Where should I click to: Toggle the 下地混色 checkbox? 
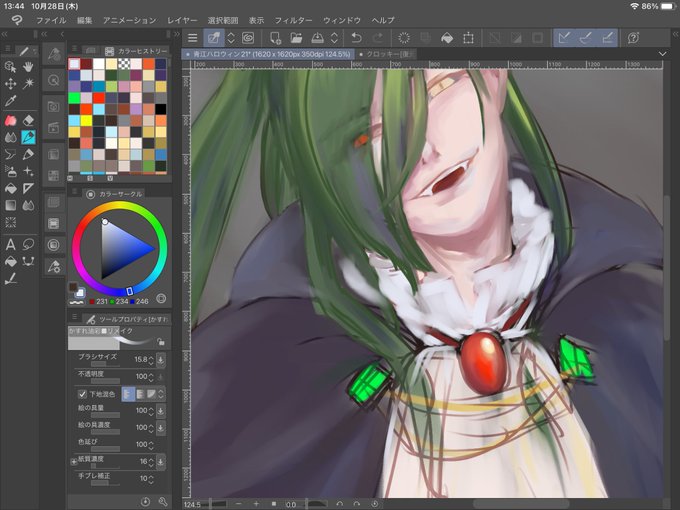coord(82,394)
